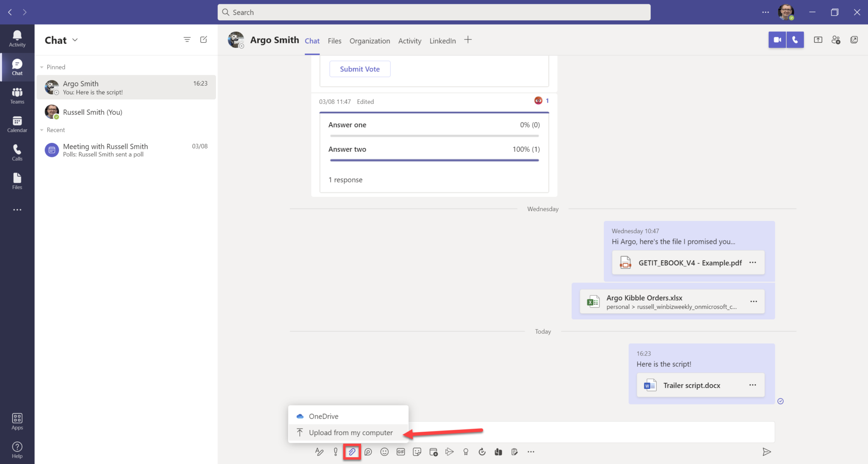Open the chat filter icon
The height and width of the screenshot is (464, 868).
pyautogui.click(x=187, y=39)
